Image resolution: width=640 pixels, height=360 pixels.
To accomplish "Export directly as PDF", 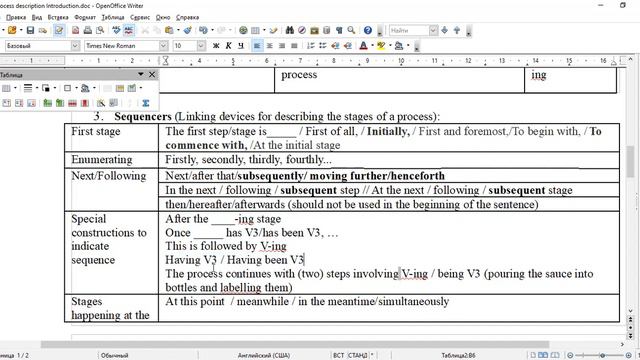I will pos(76,30).
